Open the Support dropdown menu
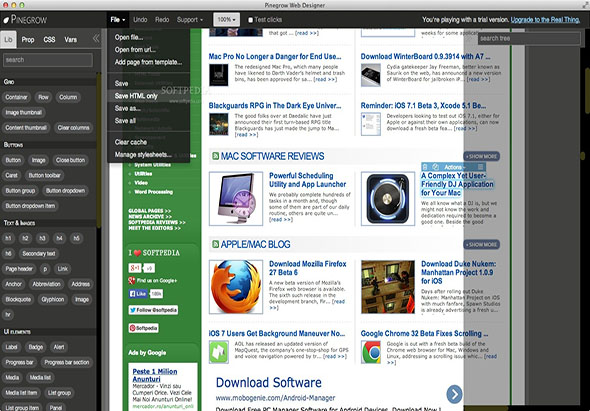The width and height of the screenshot is (590, 411). coord(190,20)
